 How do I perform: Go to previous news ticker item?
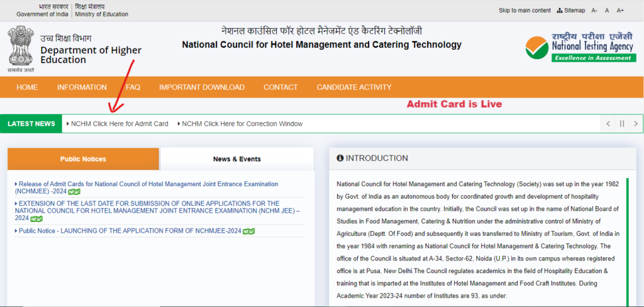click(608, 124)
